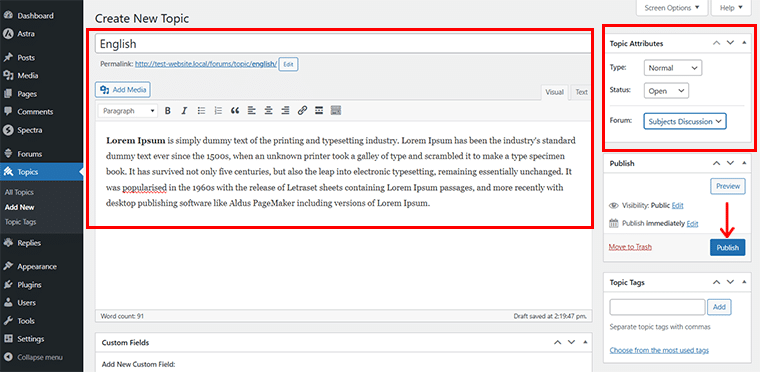Toggle the Topic Tags panel collapse triangle
This screenshot has width=760, height=372.
click(744, 282)
